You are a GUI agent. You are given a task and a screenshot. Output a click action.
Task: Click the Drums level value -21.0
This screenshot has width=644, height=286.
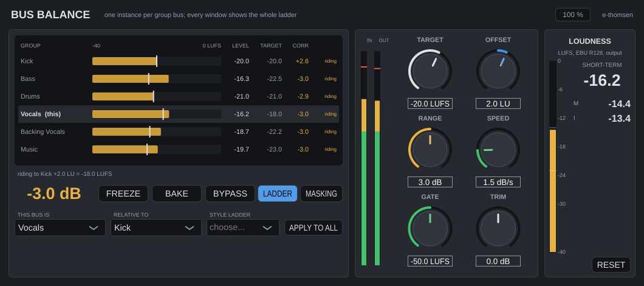[242, 96]
